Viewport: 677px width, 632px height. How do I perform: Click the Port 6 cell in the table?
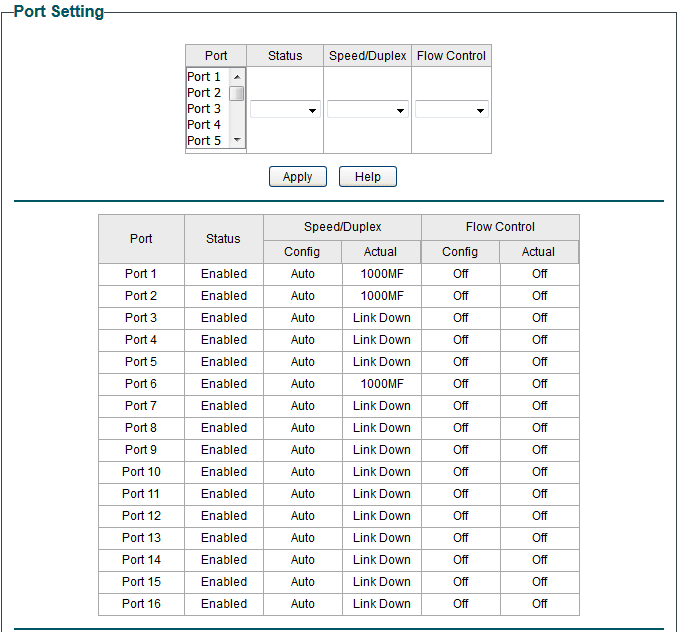141,384
